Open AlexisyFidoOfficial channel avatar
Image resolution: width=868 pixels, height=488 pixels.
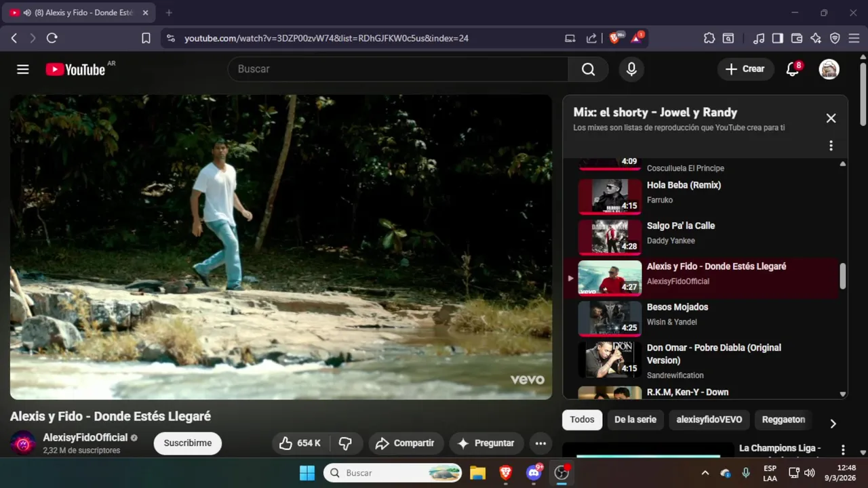click(23, 443)
